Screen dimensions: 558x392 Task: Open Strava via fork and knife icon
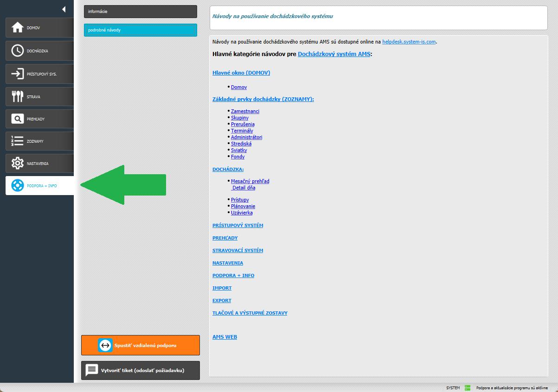click(17, 96)
